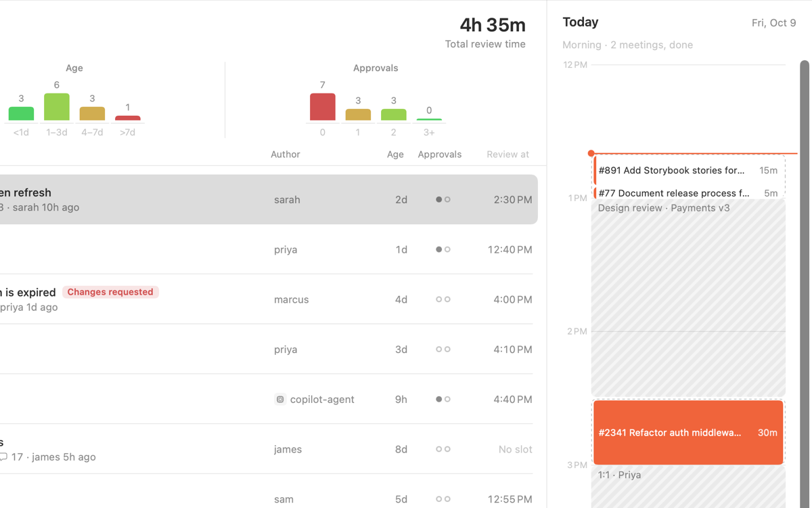The image size is (812, 508).
Task: Sort by the Author column header
Action: [x=286, y=154]
